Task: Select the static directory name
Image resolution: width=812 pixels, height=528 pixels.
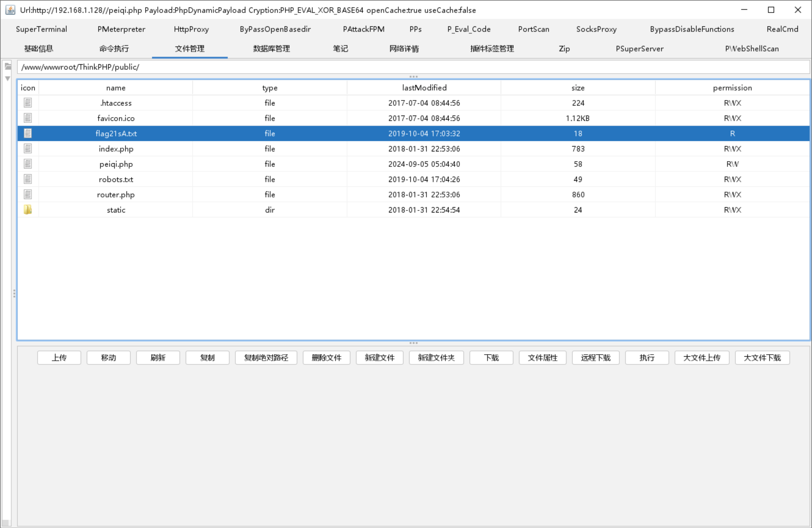Action: tap(116, 210)
